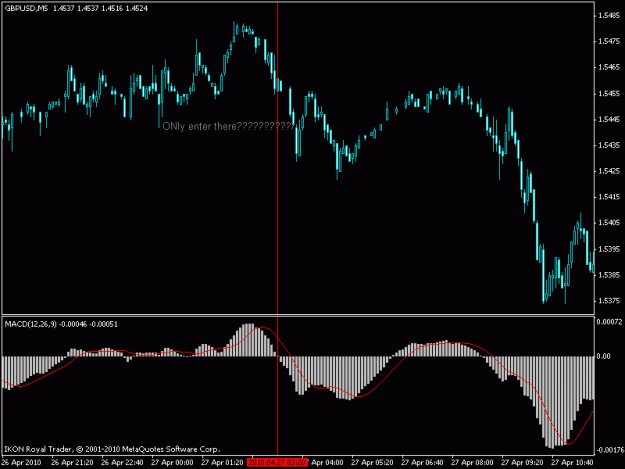This screenshot has width=625, height=469.
Task: Click the IKON Royal Trader copyright text
Action: point(112,449)
